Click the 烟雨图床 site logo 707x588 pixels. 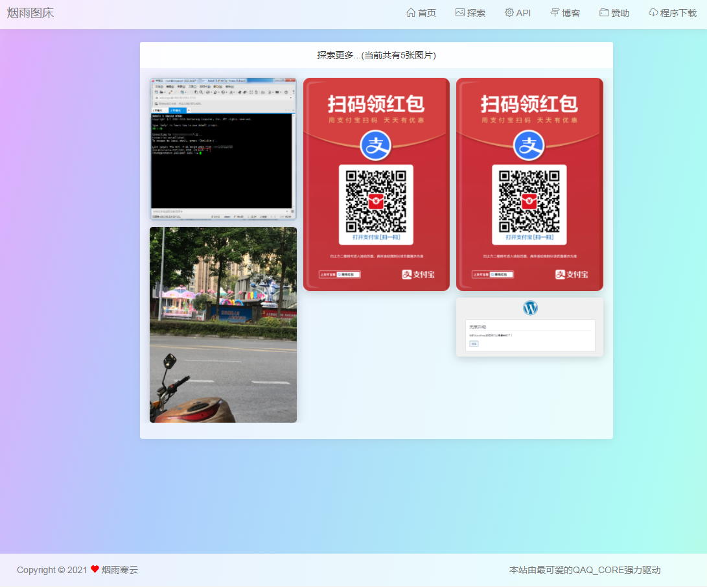30,13
